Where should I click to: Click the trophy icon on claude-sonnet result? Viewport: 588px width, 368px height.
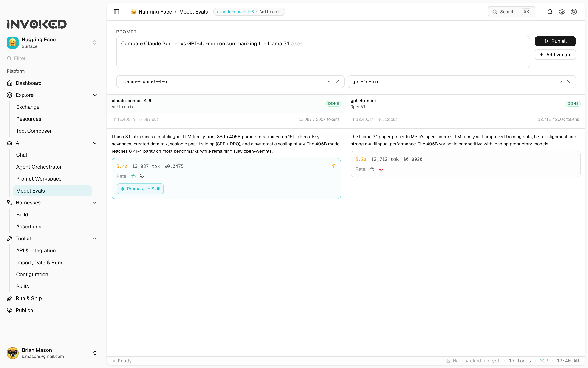tap(334, 166)
